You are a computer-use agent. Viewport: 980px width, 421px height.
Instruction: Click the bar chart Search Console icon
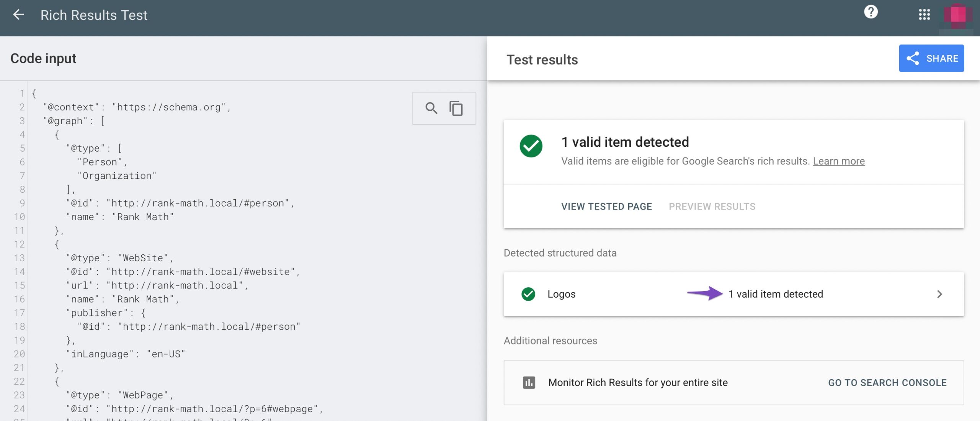click(x=529, y=382)
